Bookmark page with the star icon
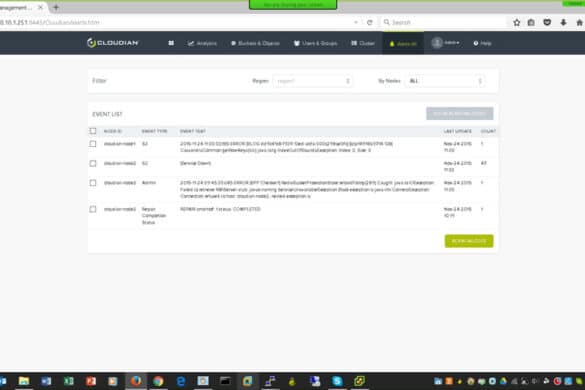This screenshot has height=390, width=585. tap(517, 22)
